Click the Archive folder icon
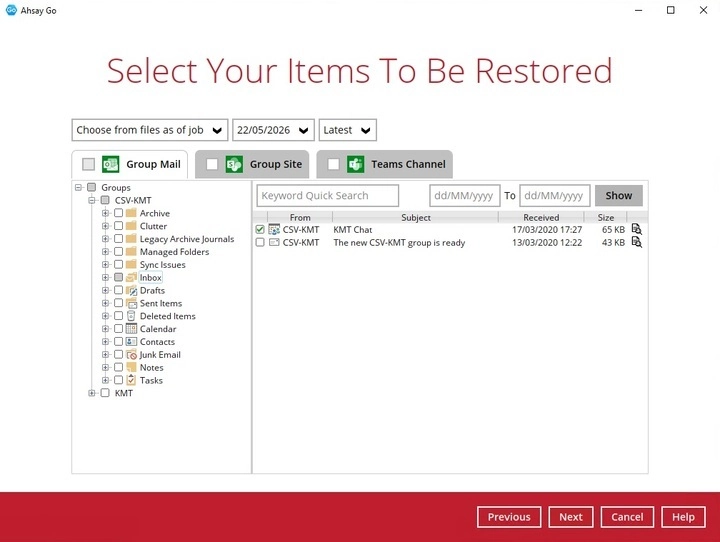The width and height of the screenshot is (720, 542). [131, 213]
